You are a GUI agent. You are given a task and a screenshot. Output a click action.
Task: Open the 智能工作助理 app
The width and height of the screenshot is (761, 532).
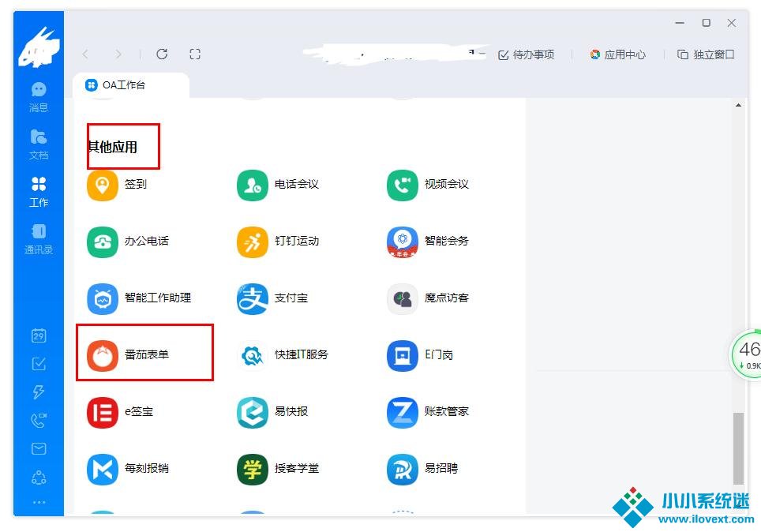139,298
